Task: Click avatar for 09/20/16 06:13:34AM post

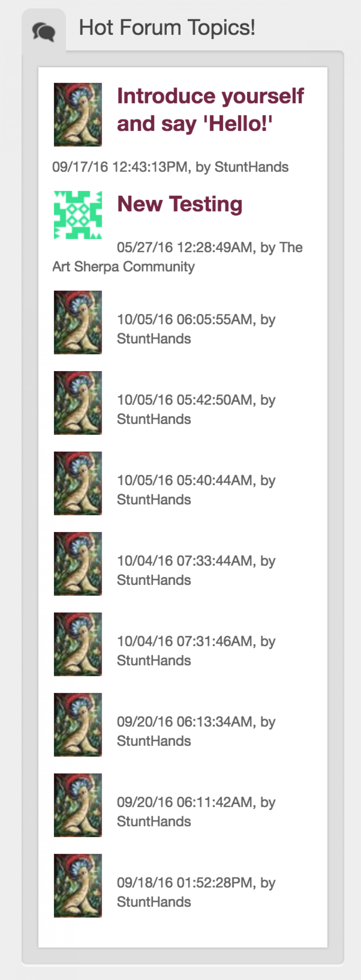Action: [x=78, y=725]
